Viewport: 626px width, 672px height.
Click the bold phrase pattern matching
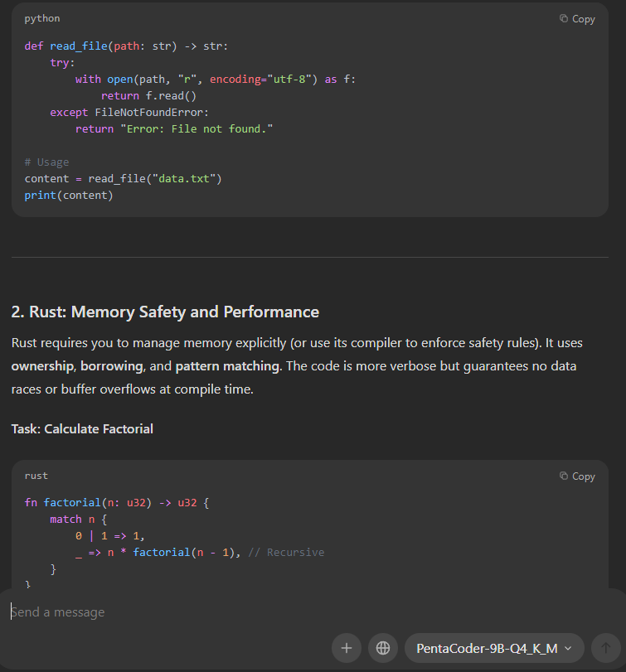[x=227, y=366]
